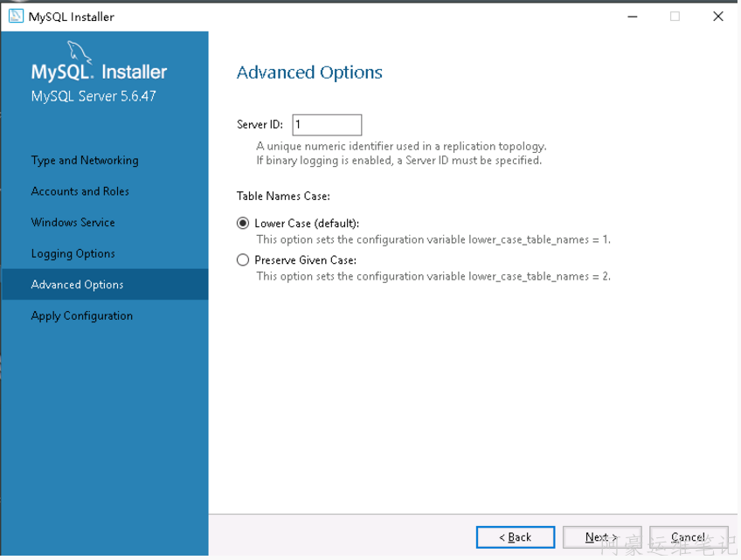This screenshot has width=741, height=560.
Task: Close the MySQL Installer window
Action: (718, 17)
